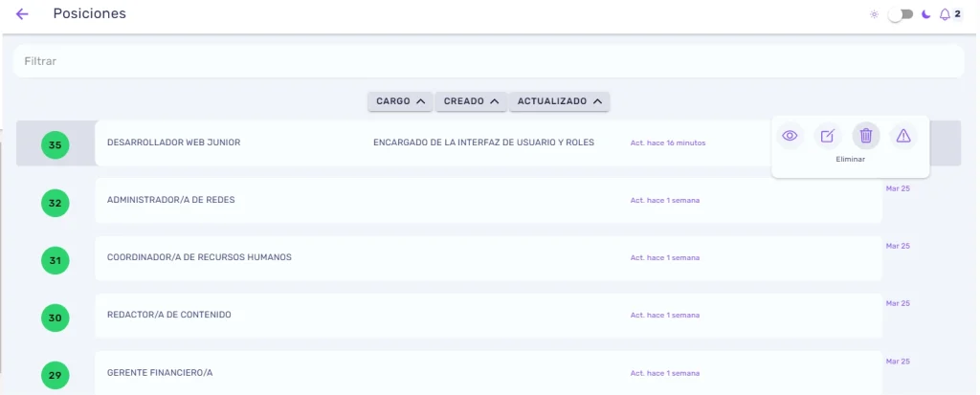Click 'Act. hace 1 semana' in ADMINISTRADOR row
Image resolution: width=980 pixels, height=395 pixels.
tap(665, 201)
